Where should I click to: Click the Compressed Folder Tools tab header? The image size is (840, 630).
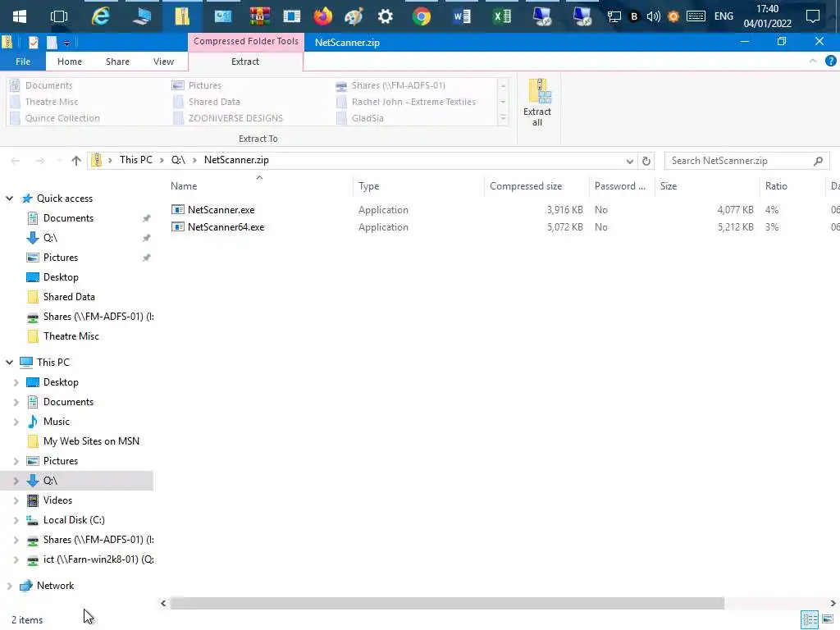tap(246, 41)
